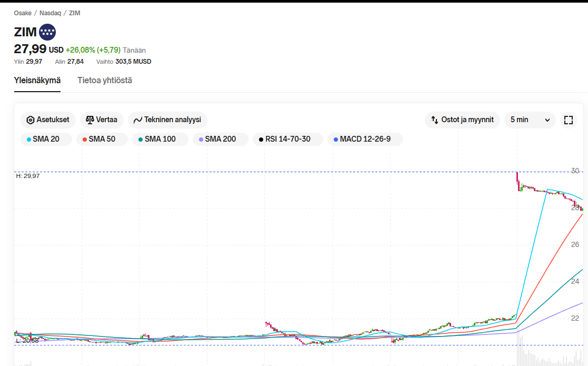Open the Nasdaq breadcrumb link
This screenshot has height=366, width=588.
(x=50, y=13)
